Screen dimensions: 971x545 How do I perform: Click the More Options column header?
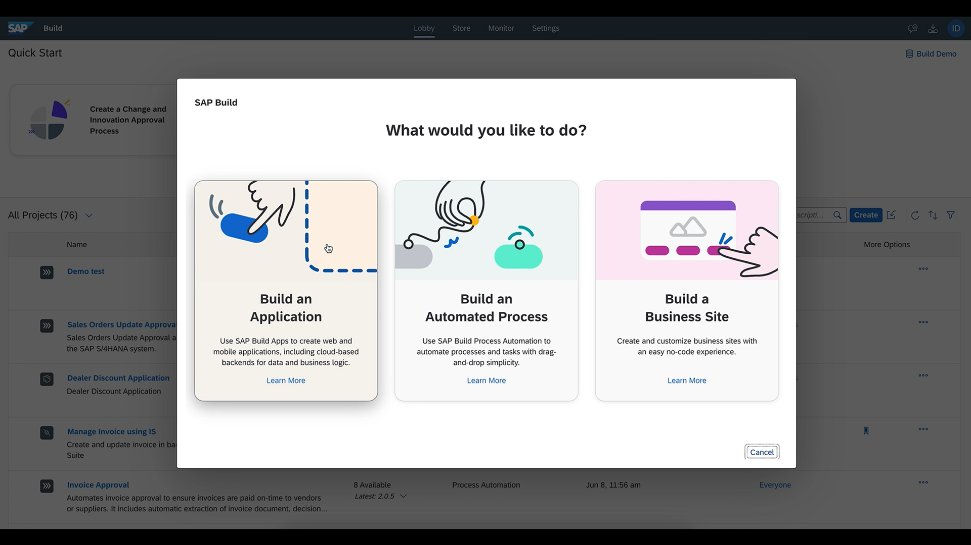tap(887, 245)
